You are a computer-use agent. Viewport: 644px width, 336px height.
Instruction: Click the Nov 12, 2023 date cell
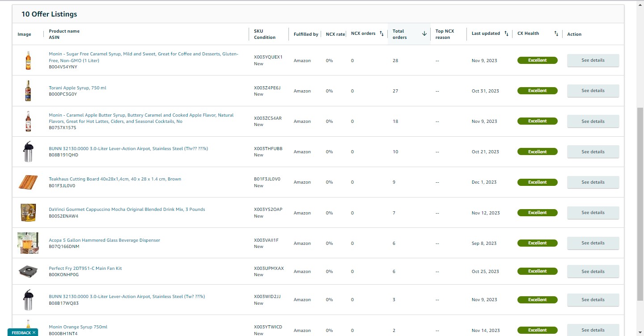click(x=486, y=213)
